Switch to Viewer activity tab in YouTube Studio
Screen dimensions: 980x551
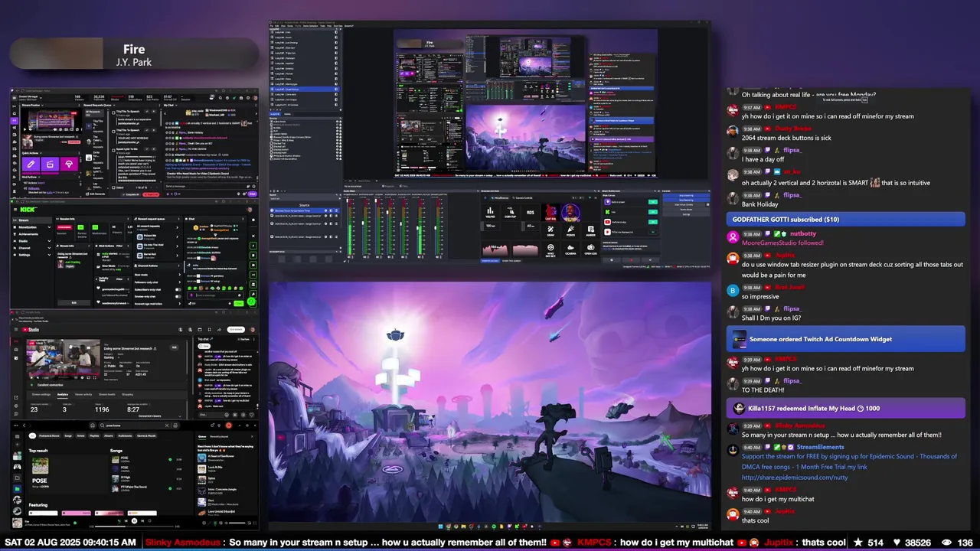pyautogui.click(x=83, y=394)
